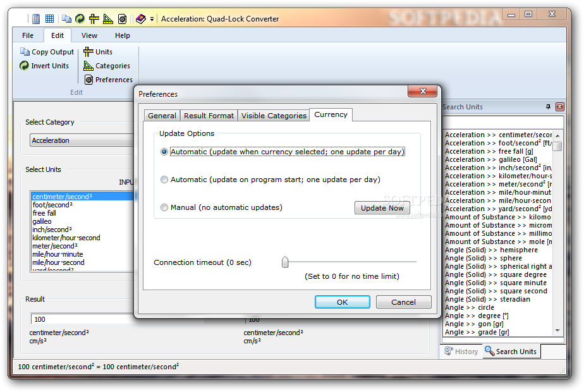Click the search list scrollbar thumb
584x392 pixels.
click(557, 145)
